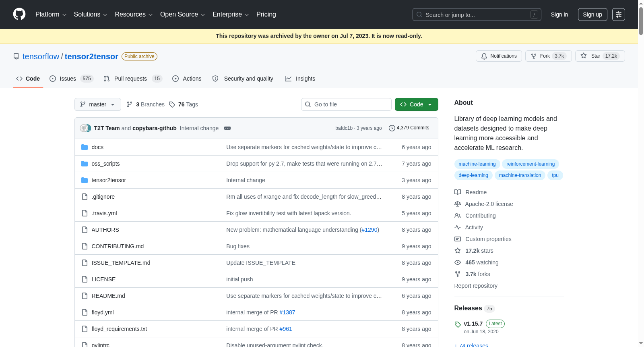Open pull request #961 link
The width and height of the screenshot is (644, 347).
pos(286,329)
